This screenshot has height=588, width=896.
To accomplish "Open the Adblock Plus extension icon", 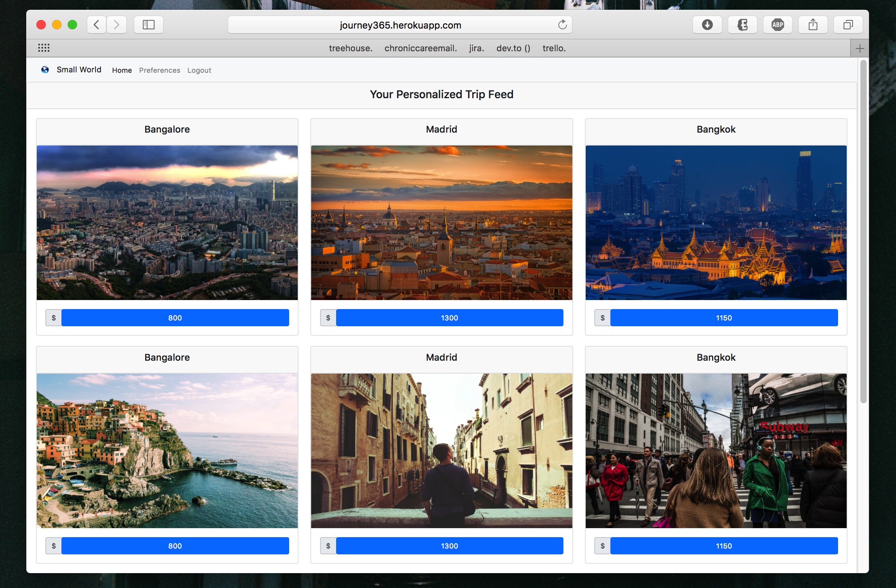I will [x=777, y=25].
